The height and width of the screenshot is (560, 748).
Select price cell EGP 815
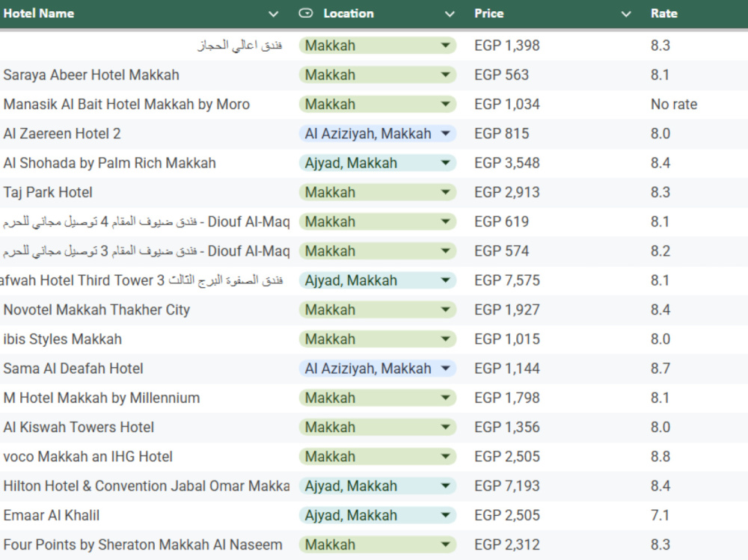click(x=501, y=134)
